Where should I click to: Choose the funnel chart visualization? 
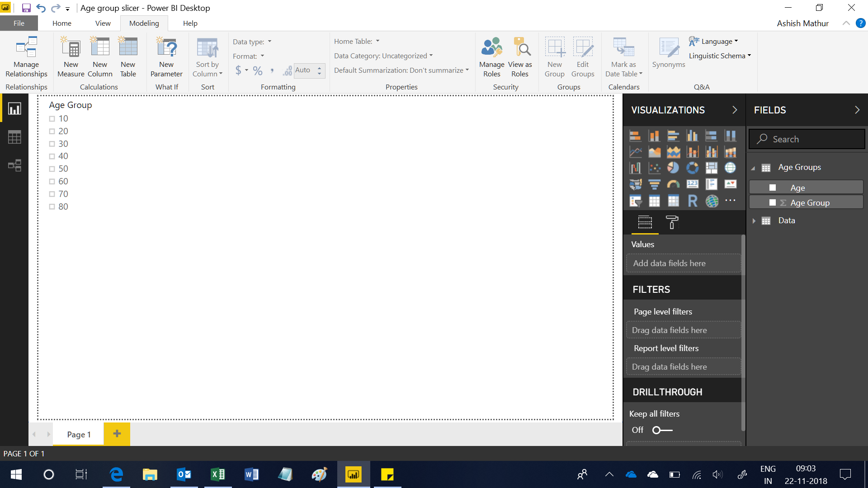[x=654, y=184]
